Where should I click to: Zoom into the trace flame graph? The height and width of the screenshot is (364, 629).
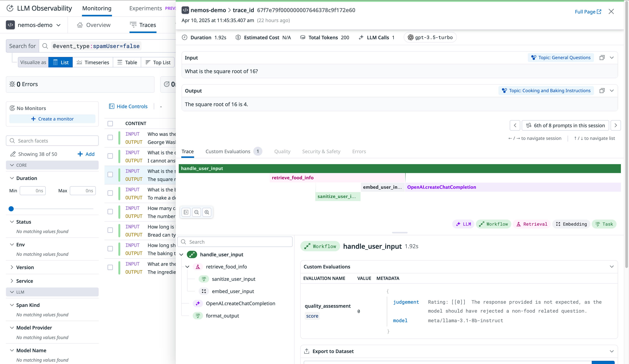(x=207, y=212)
